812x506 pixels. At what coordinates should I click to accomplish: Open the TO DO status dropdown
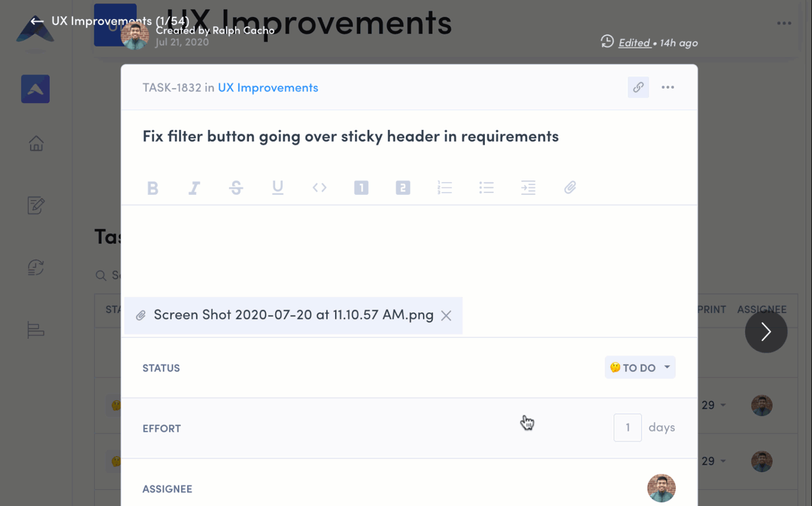[640, 367]
